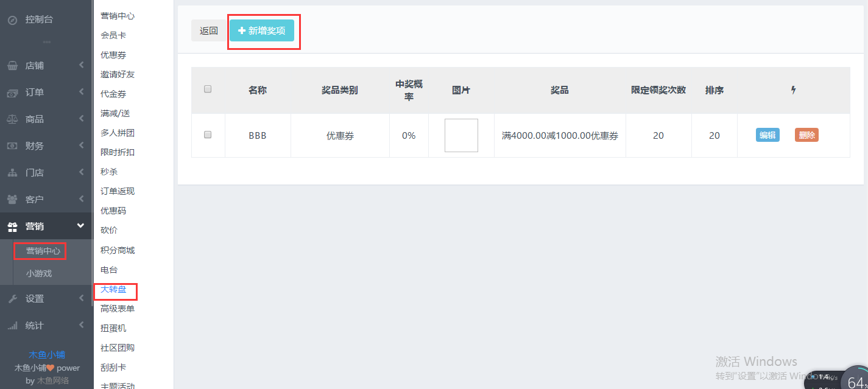Screen dimensions: 868x389
Task: Open the 营销中心 sidebar submenu item
Action: pos(43,251)
